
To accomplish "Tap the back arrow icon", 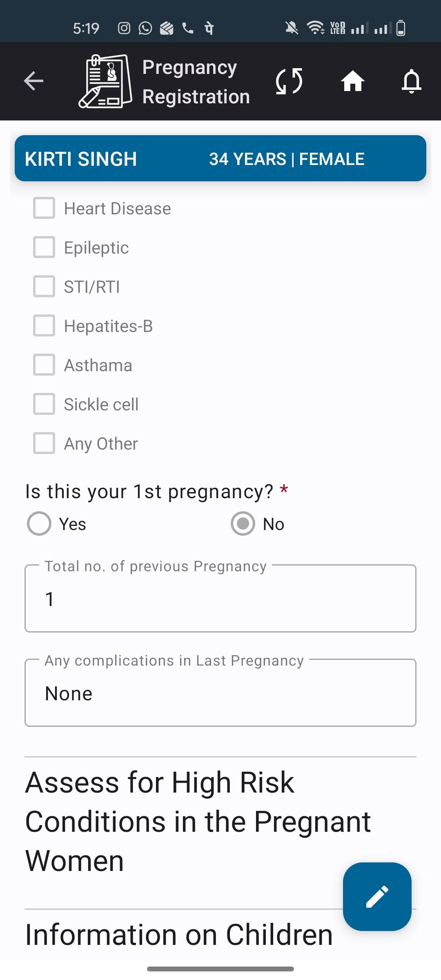I will 33,80.
